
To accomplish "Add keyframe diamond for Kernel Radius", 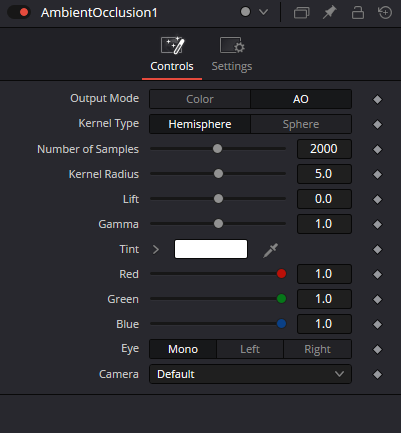I will (377, 174).
